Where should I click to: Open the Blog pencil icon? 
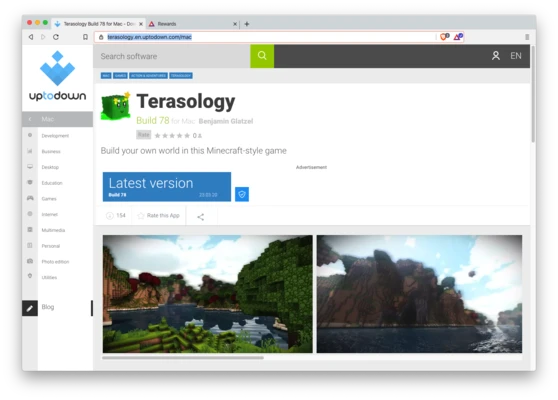coord(30,308)
